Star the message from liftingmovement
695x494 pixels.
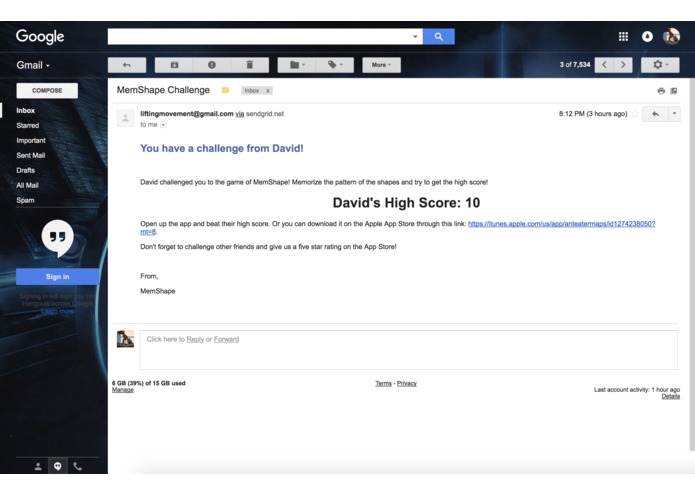pos(635,114)
